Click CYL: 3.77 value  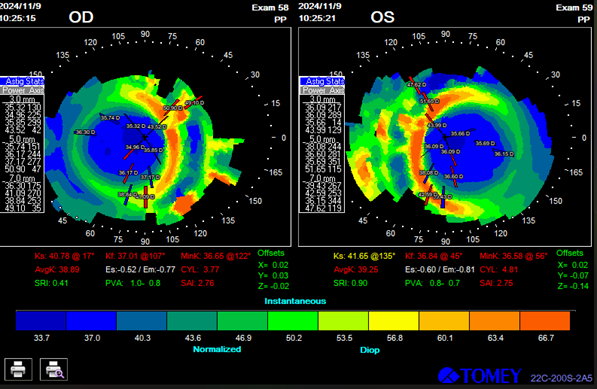pos(200,269)
